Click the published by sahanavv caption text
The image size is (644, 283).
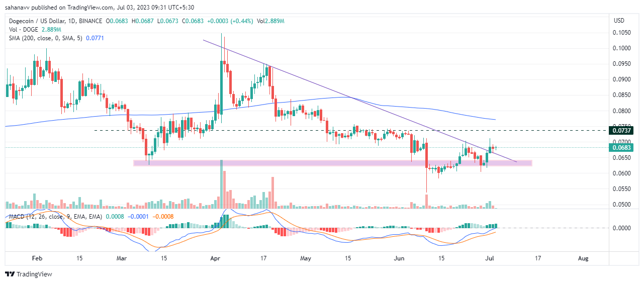[99, 7]
